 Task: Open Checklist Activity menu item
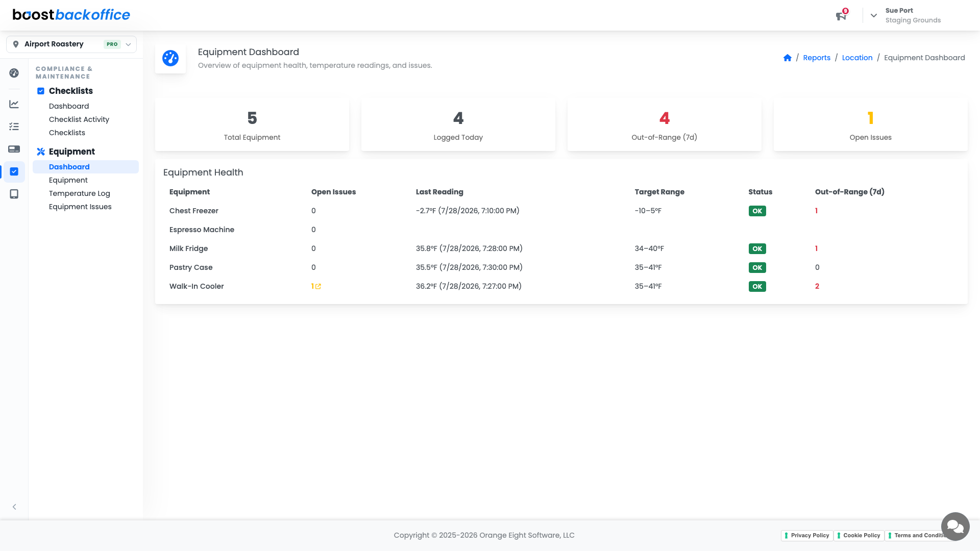coord(79,119)
